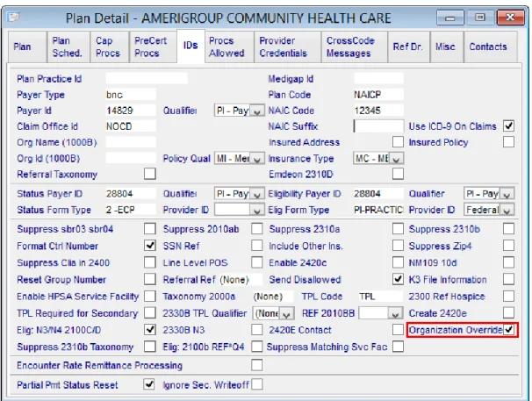Click the Org Name (1000B) field

tap(131, 142)
